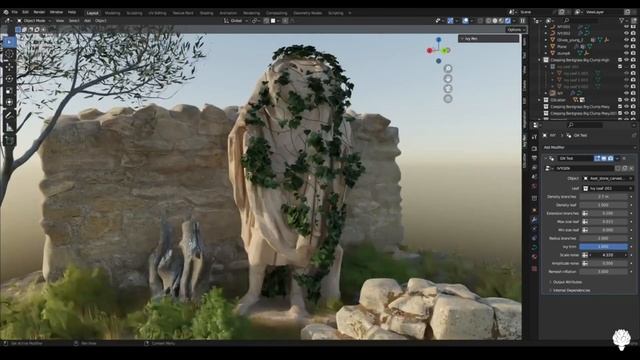Screen dimensions: 640x360
Task: Hide the Plane object in outliner
Action: (627, 47)
